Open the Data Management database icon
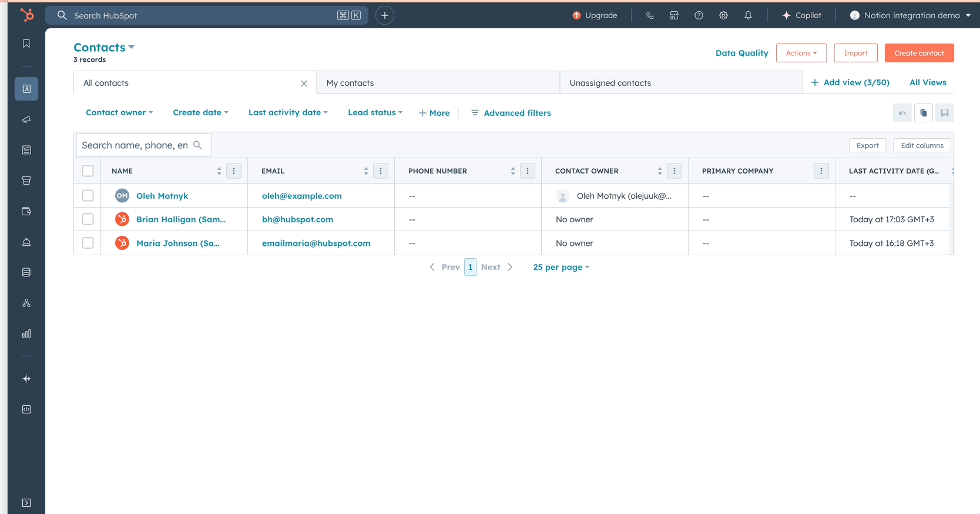 pos(26,272)
